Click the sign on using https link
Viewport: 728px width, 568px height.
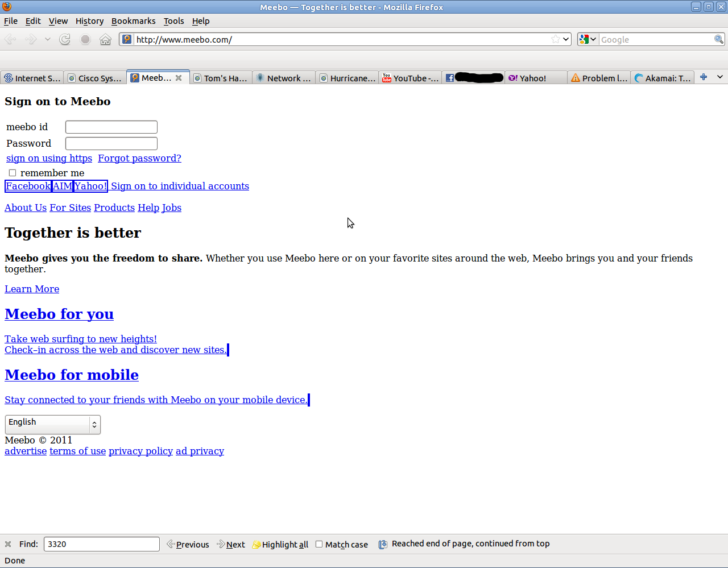[x=49, y=158]
